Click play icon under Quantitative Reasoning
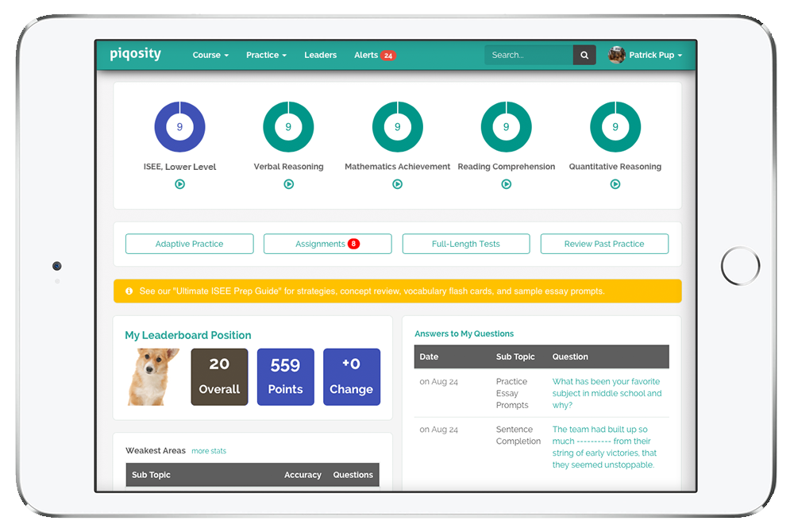Image resolution: width=794 pixels, height=532 pixels. click(615, 184)
